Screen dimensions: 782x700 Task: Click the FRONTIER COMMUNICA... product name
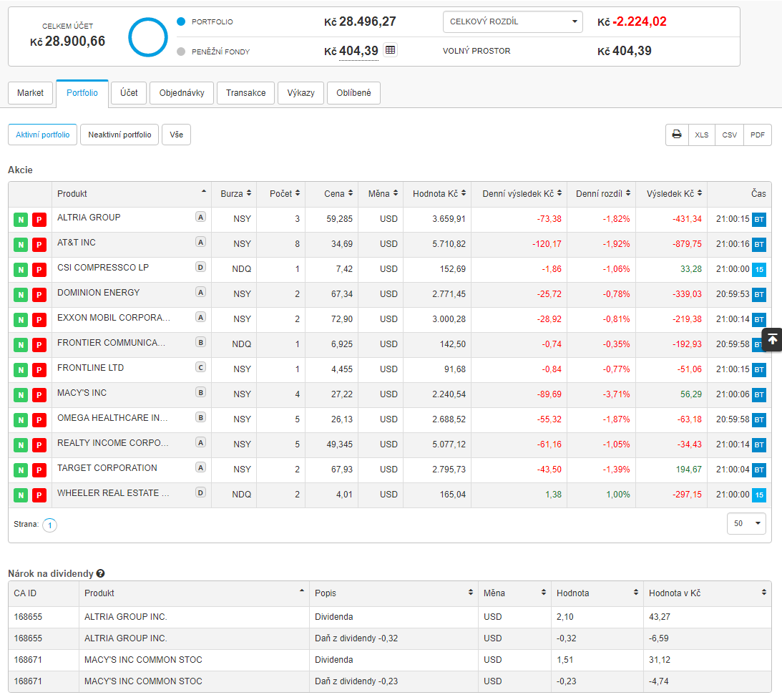pos(111,342)
